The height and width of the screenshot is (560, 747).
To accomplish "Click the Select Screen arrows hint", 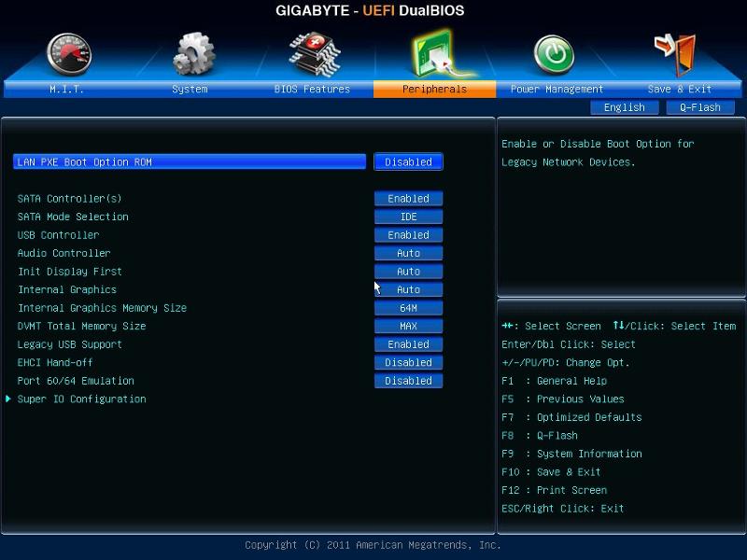I will coord(551,326).
